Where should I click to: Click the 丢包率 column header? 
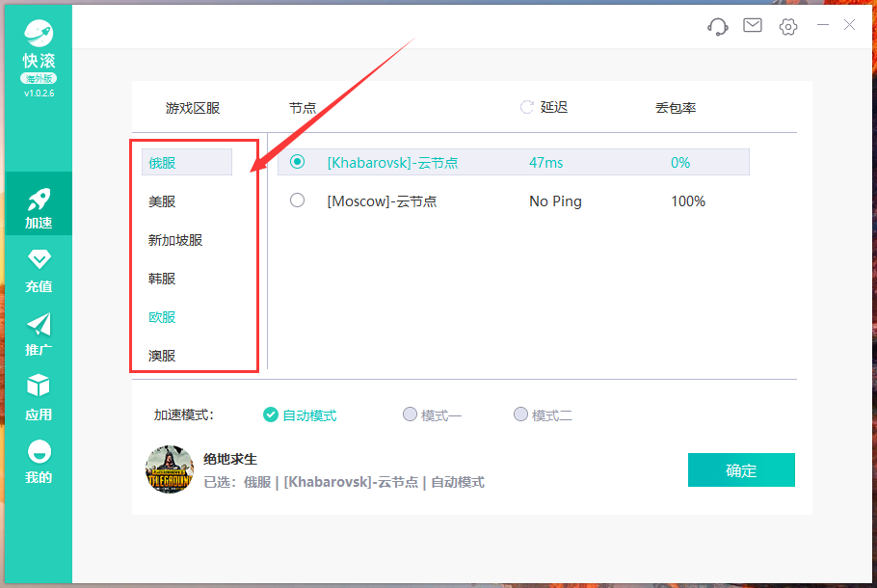coord(676,108)
